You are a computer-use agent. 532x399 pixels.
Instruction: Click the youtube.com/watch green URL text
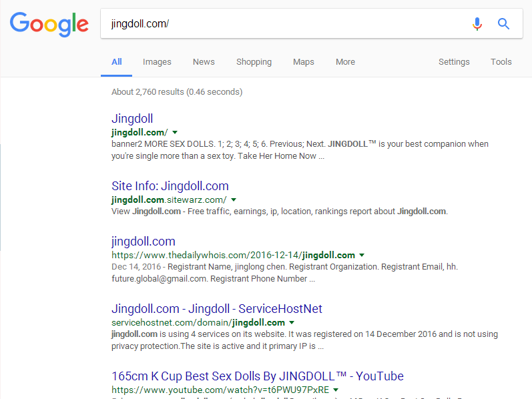tap(220, 390)
